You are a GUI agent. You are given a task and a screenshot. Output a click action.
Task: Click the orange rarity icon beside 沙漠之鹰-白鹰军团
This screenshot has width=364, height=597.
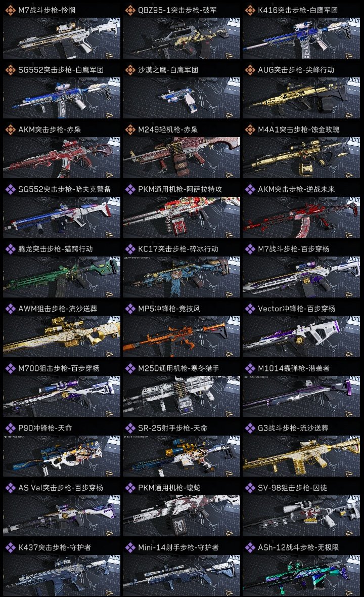[130, 70]
